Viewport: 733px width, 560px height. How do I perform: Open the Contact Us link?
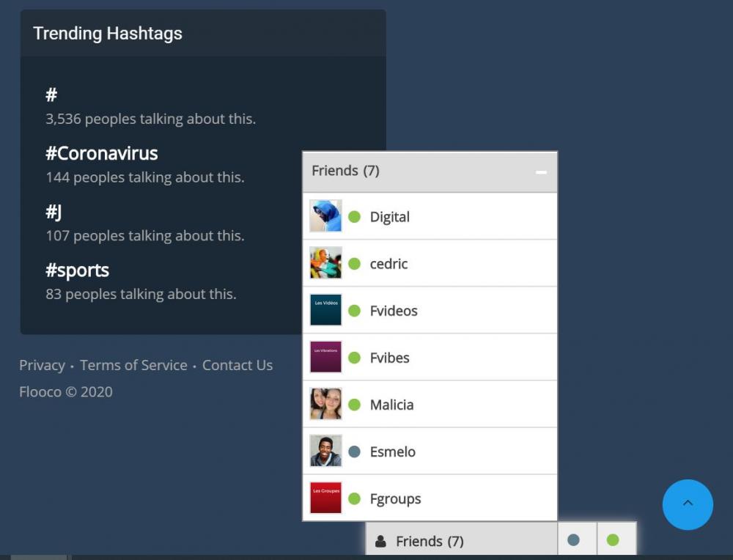(237, 365)
